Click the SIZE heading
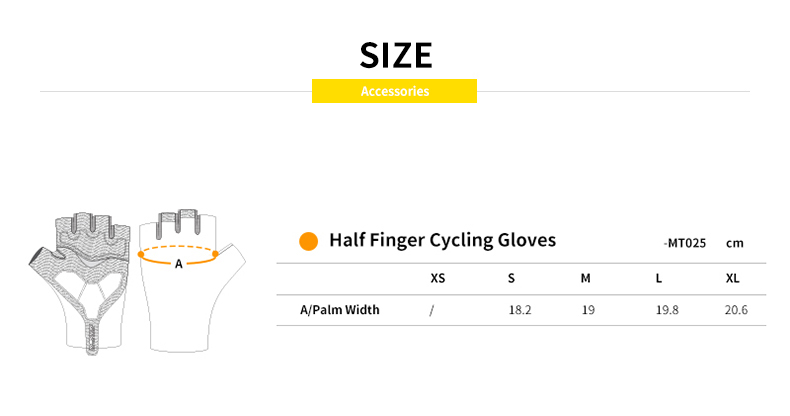790x416 pixels. (395, 53)
